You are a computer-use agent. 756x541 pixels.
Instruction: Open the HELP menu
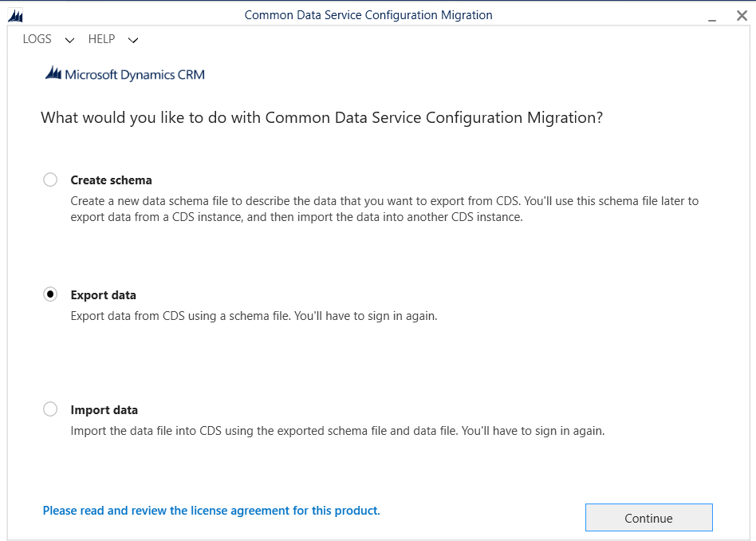click(102, 39)
